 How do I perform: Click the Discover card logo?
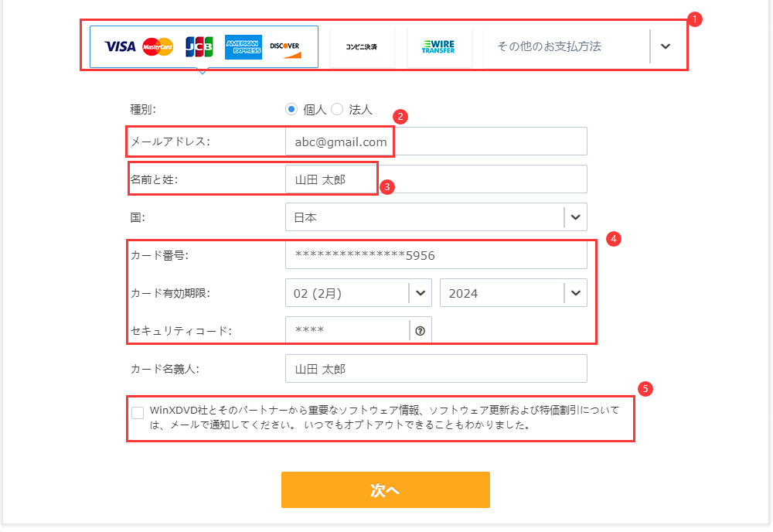click(x=285, y=47)
